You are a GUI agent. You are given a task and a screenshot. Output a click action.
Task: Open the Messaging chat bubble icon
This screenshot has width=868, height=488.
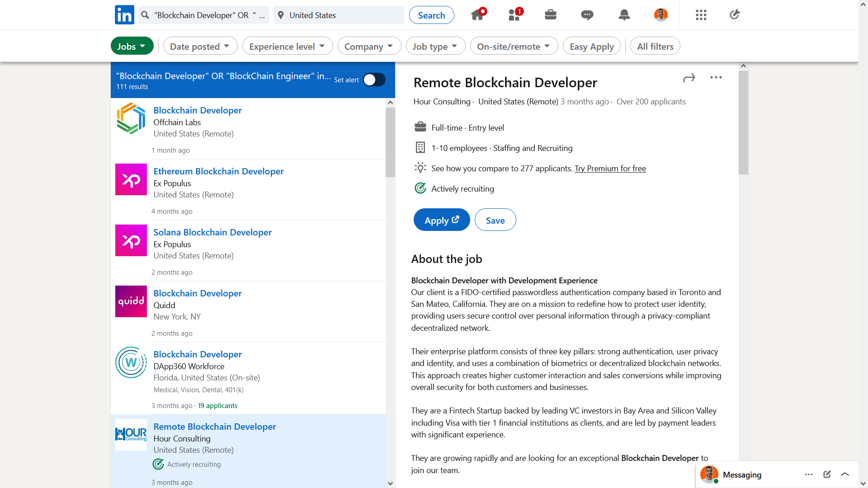click(587, 15)
